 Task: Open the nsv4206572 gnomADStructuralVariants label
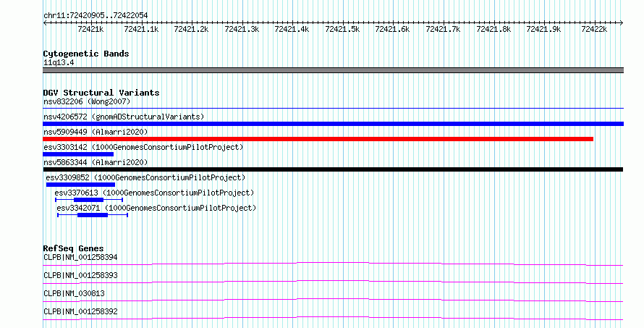(124, 117)
